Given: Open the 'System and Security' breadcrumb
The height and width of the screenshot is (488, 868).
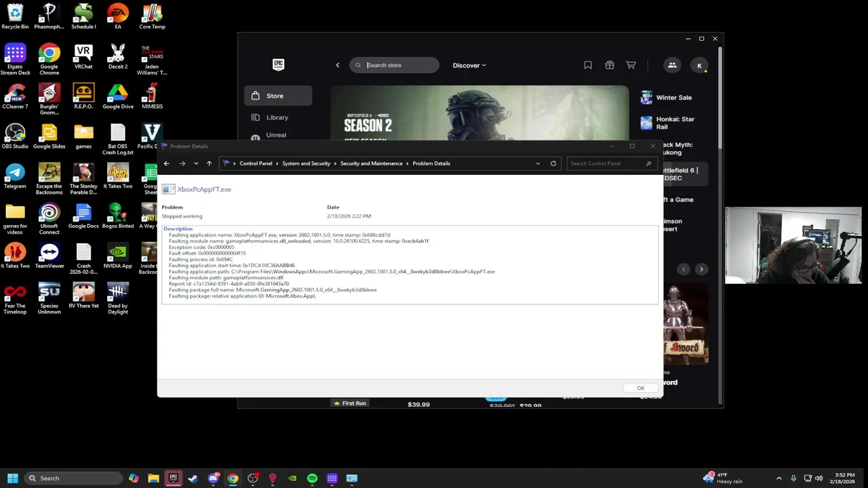Looking at the screenshot, I should point(307,163).
